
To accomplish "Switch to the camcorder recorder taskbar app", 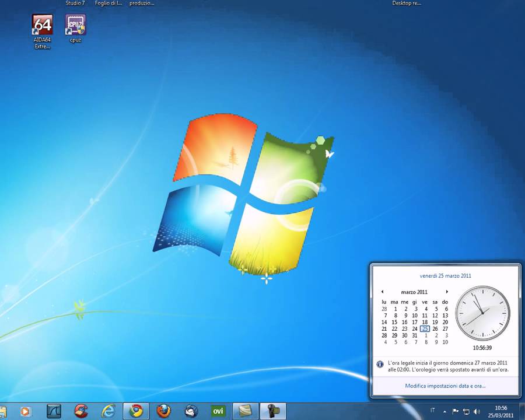I will tap(273, 411).
